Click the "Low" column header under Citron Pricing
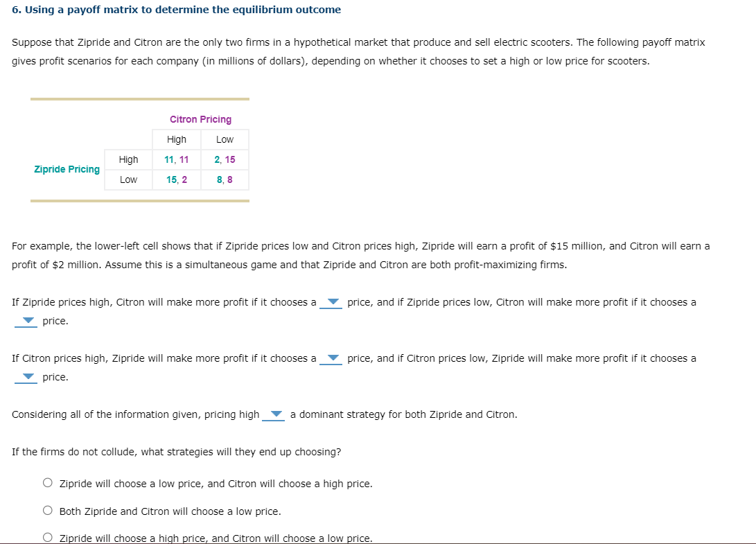 click(x=223, y=139)
